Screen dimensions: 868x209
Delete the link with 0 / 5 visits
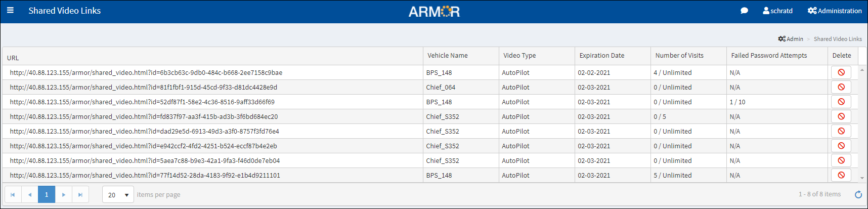tap(841, 116)
